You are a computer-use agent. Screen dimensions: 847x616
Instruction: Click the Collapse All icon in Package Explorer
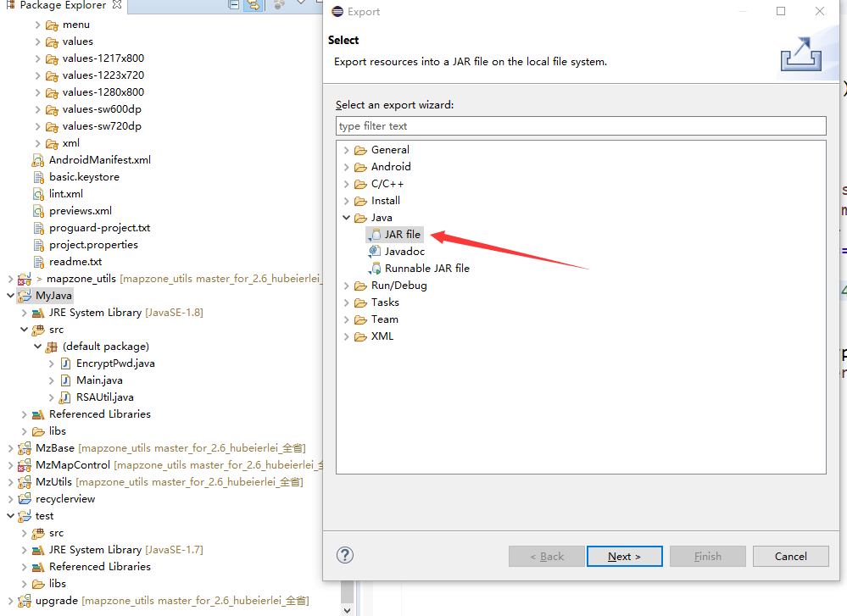[232, 5]
